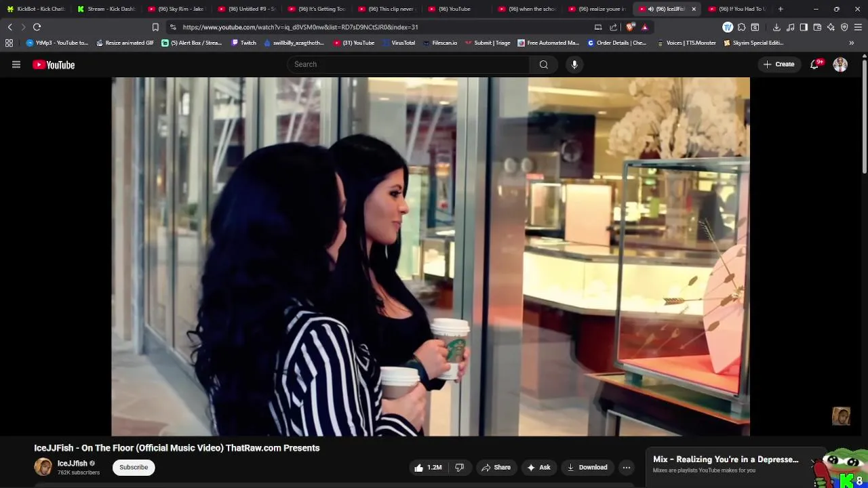Open the Share dialog for the video

496,467
